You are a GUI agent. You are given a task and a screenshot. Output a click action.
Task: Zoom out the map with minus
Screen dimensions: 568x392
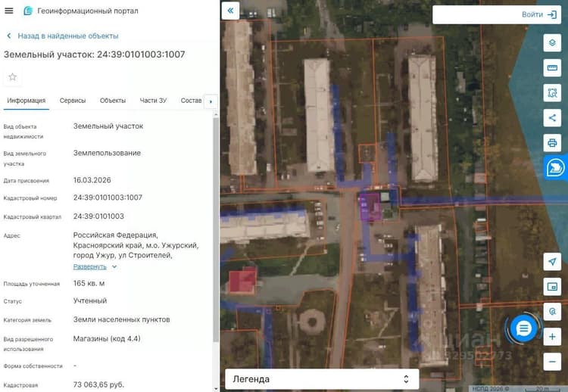pos(552,362)
